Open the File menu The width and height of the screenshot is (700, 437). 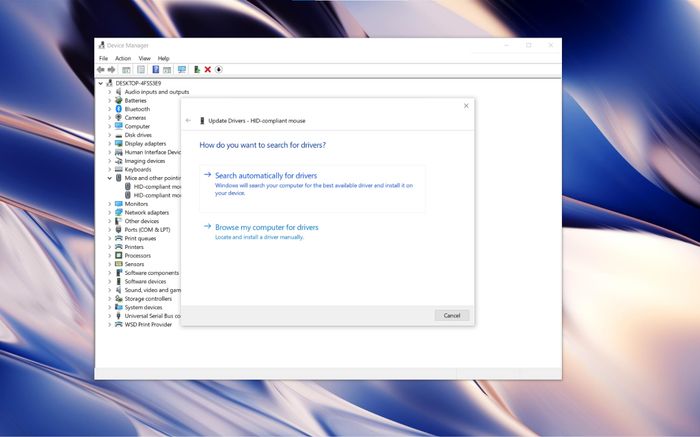[x=103, y=58]
